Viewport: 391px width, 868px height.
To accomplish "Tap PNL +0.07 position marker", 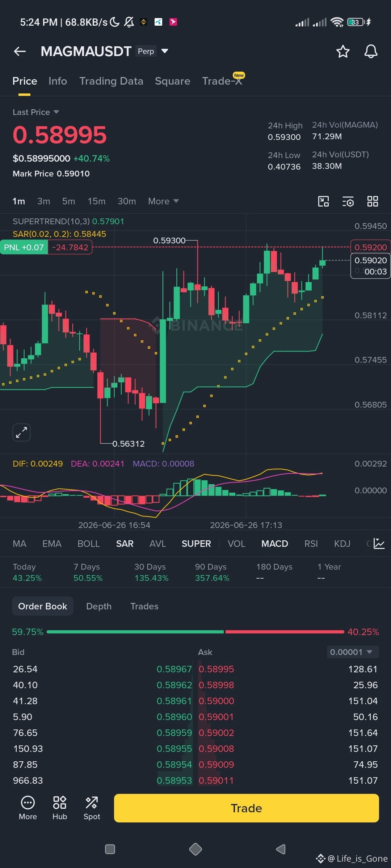I will pyautogui.click(x=24, y=247).
